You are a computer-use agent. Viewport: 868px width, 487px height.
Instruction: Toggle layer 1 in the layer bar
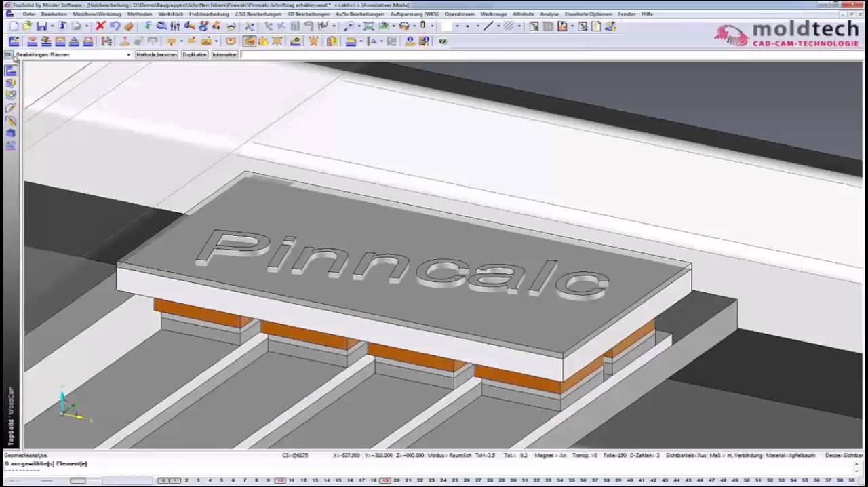point(175,480)
